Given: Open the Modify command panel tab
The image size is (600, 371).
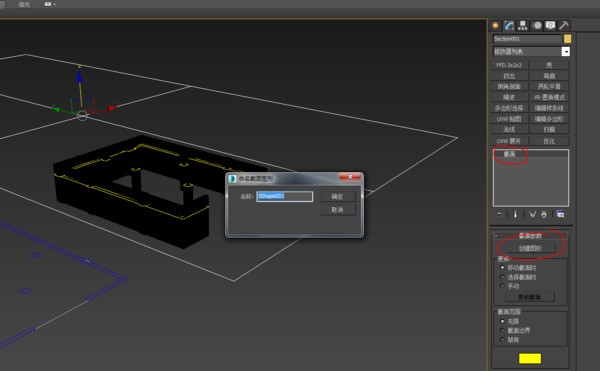Looking at the screenshot, I should [x=509, y=26].
